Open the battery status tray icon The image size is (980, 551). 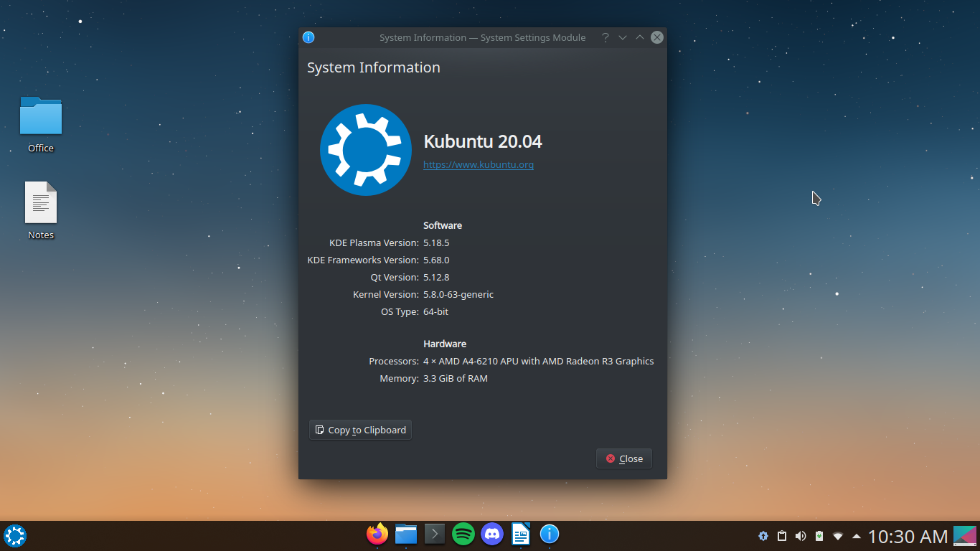tap(819, 536)
